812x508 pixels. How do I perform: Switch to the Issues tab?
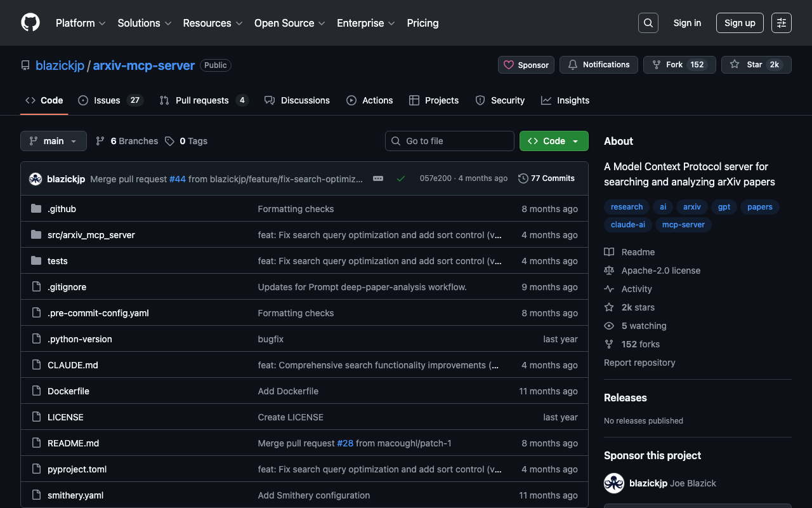tap(107, 100)
